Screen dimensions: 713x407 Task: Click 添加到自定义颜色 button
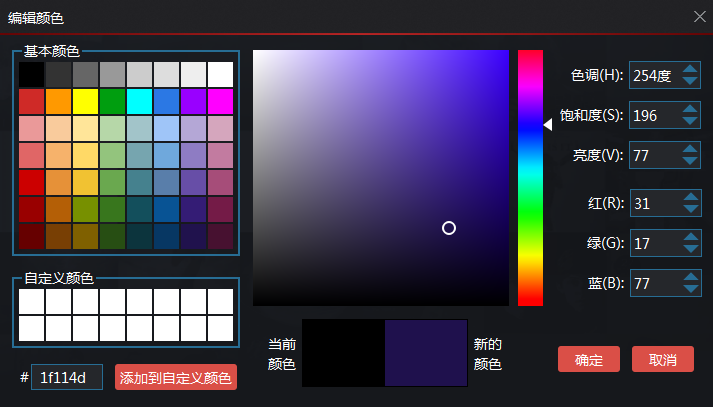click(x=176, y=377)
